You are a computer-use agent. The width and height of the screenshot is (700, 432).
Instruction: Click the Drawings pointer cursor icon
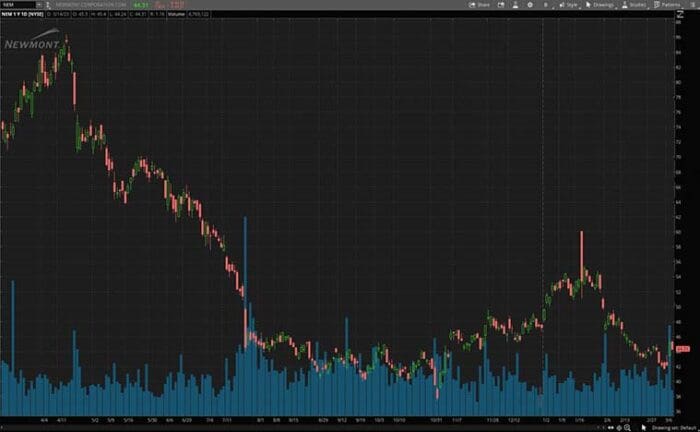[588, 5]
